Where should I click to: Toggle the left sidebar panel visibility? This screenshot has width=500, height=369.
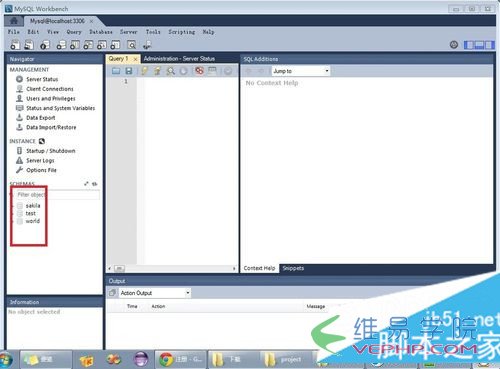pyautogui.click(x=469, y=45)
